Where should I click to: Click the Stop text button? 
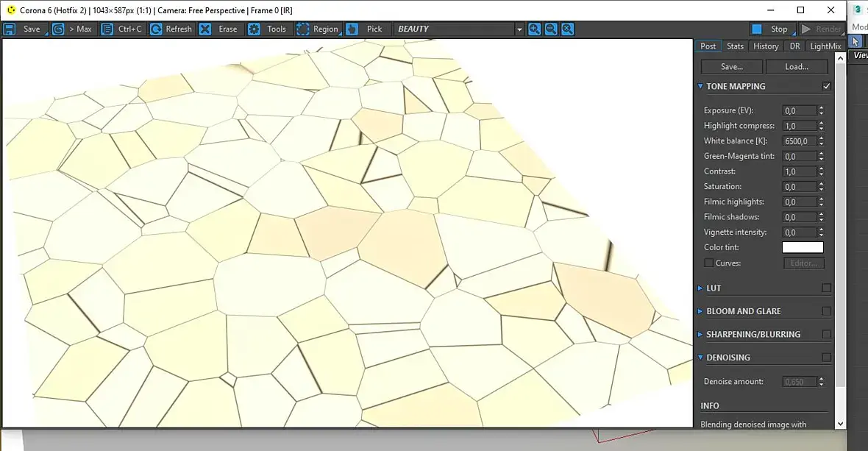pyautogui.click(x=779, y=29)
